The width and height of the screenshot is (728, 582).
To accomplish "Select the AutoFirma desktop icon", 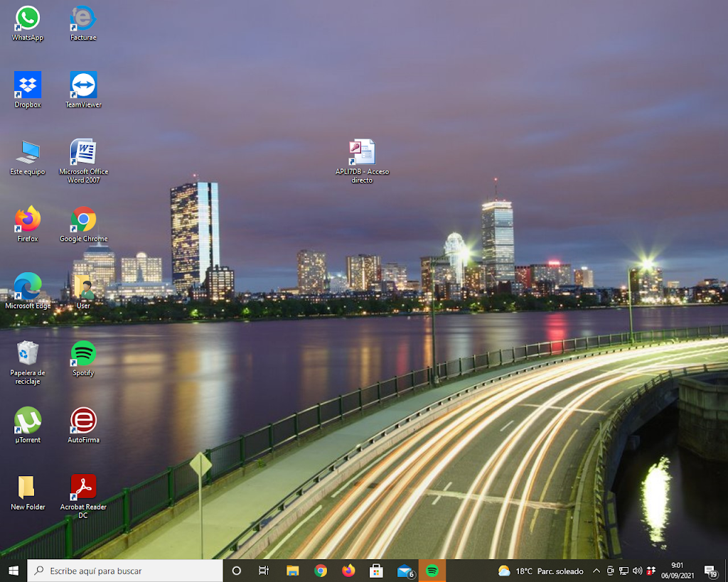I will click(x=83, y=421).
